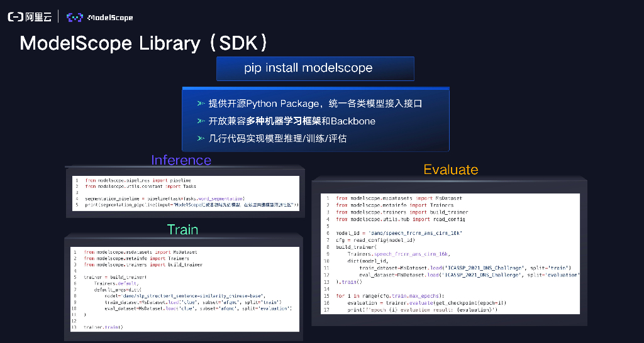Image resolution: width=644 pixels, height=343 pixels.
Task: Click the orange 'Evaluate' heading
Action: click(451, 170)
